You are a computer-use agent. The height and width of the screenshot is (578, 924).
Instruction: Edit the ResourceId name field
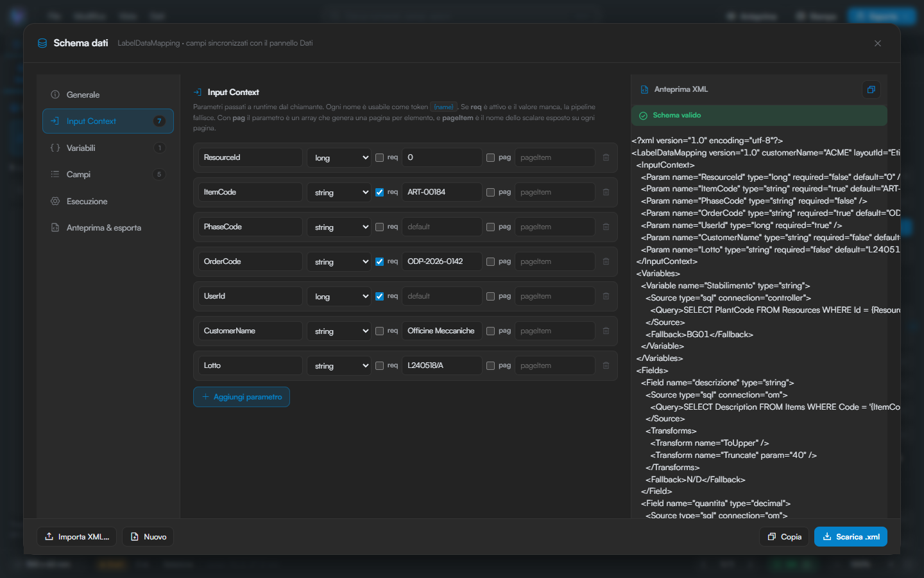[x=250, y=157]
